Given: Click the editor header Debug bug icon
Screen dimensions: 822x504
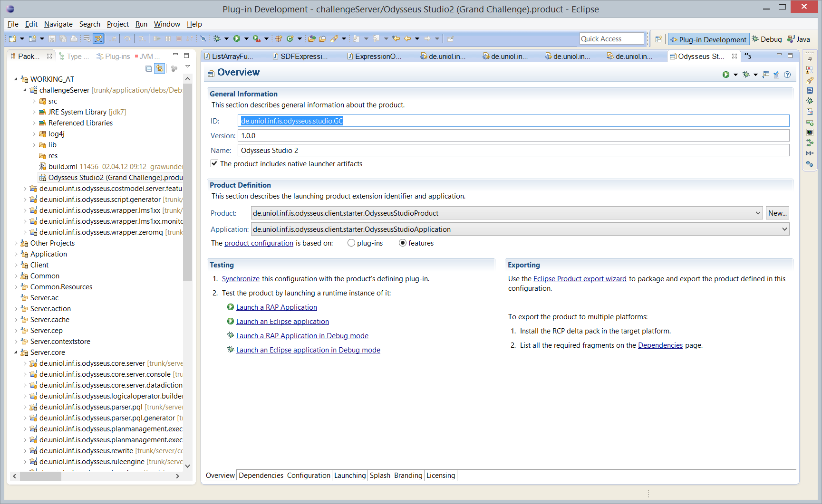Looking at the screenshot, I should 746,75.
